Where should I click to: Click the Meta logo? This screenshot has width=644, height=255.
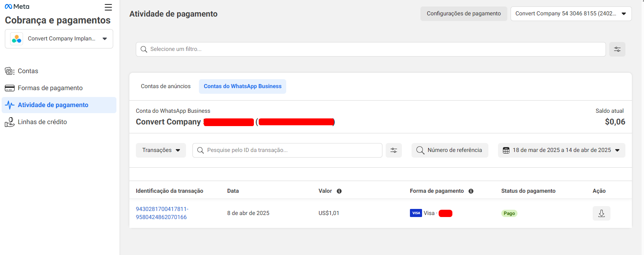pyautogui.click(x=17, y=6)
